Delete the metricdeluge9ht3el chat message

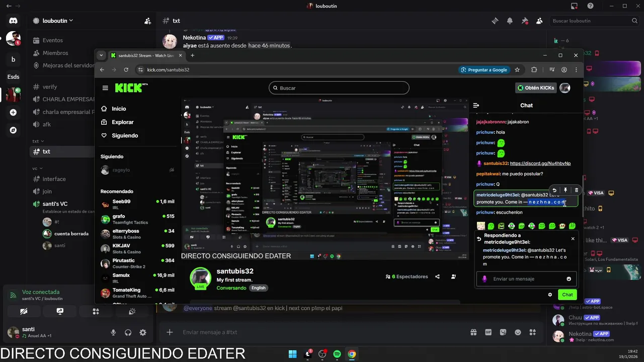pyautogui.click(x=577, y=190)
